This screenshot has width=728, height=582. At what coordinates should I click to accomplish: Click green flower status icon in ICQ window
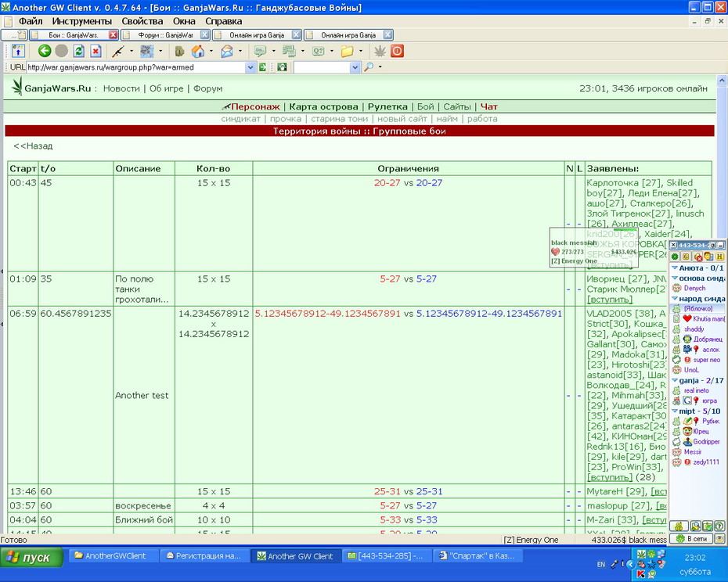675,257
